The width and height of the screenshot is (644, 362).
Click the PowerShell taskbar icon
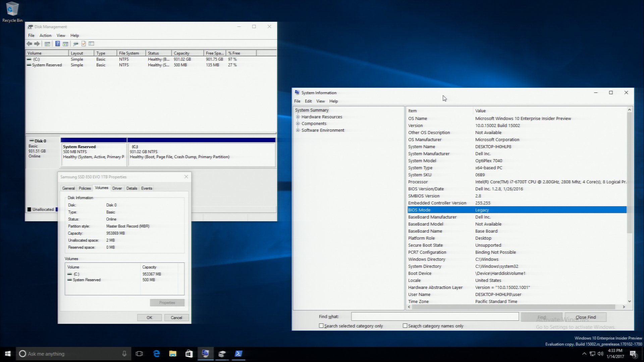pos(238,354)
